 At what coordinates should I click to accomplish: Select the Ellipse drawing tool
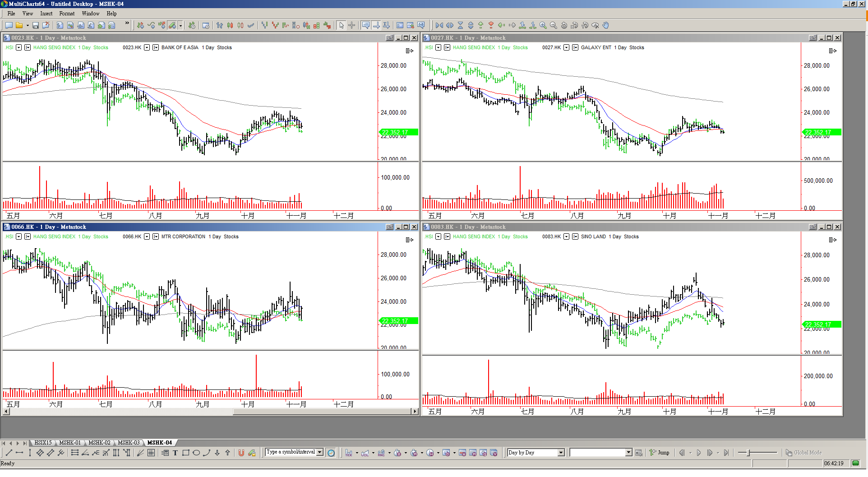pos(196,453)
